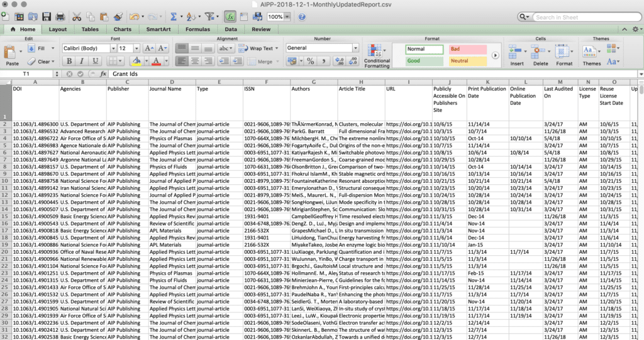Image resolution: width=644 pixels, height=340 pixels.
Task: Open the text orientation abc dropdown
Action: pyautogui.click(x=226, y=48)
